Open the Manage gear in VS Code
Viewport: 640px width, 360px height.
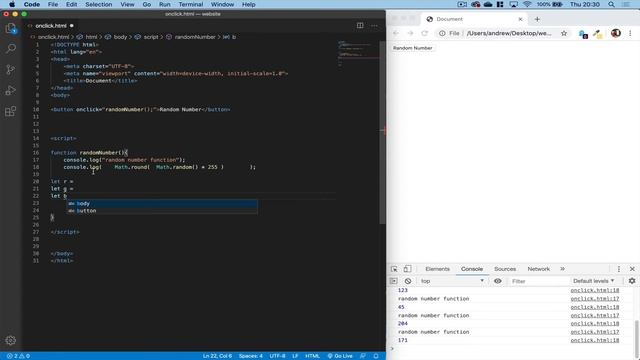pos(11,340)
